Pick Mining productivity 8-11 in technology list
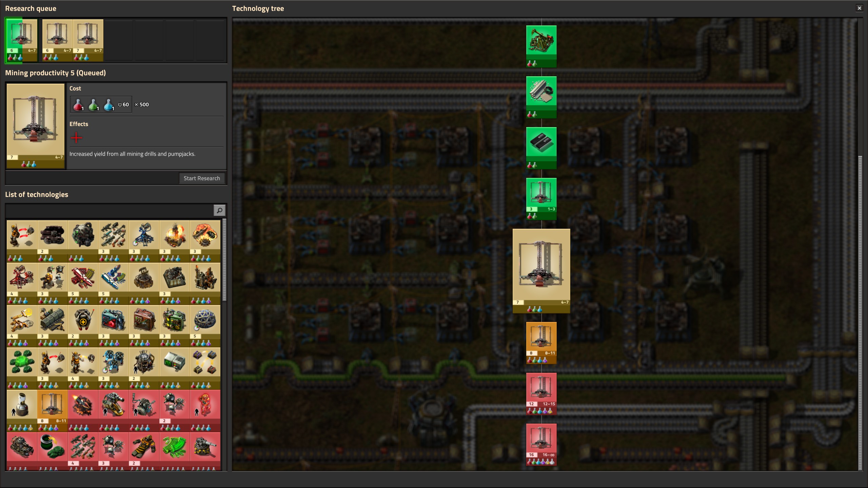The height and width of the screenshot is (488, 868). [x=52, y=405]
